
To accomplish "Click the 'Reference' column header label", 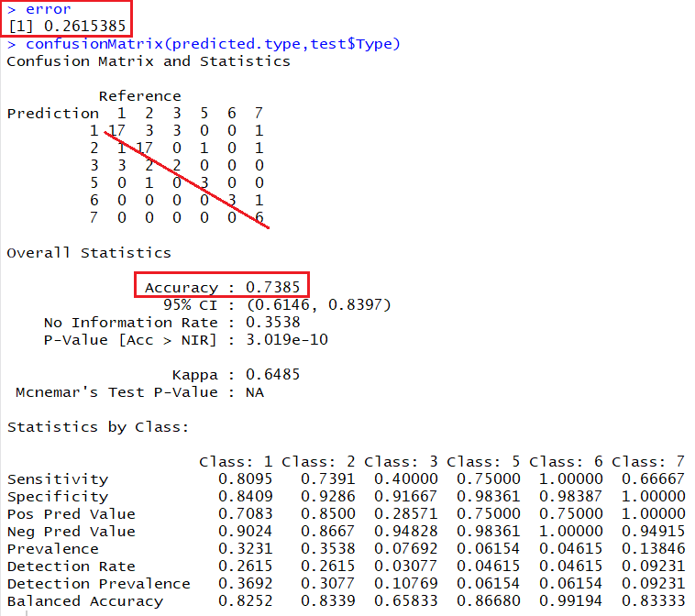I will (139, 96).
